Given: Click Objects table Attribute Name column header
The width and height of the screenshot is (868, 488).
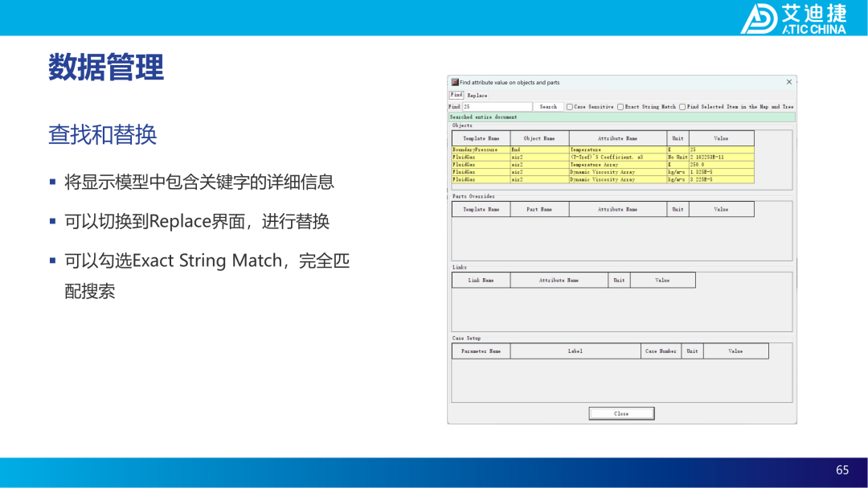Looking at the screenshot, I should tap(618, 138).
